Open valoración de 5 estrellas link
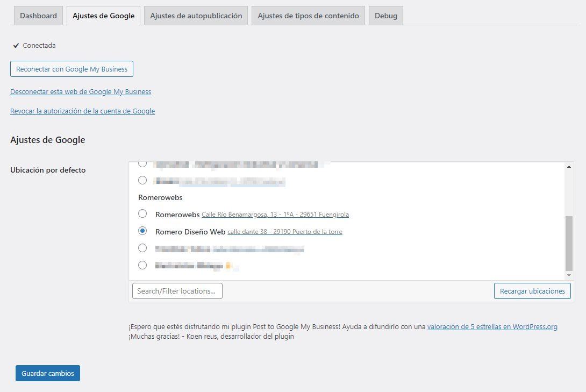The width and height of the screenshot is (586, 392). click(492, 326)
